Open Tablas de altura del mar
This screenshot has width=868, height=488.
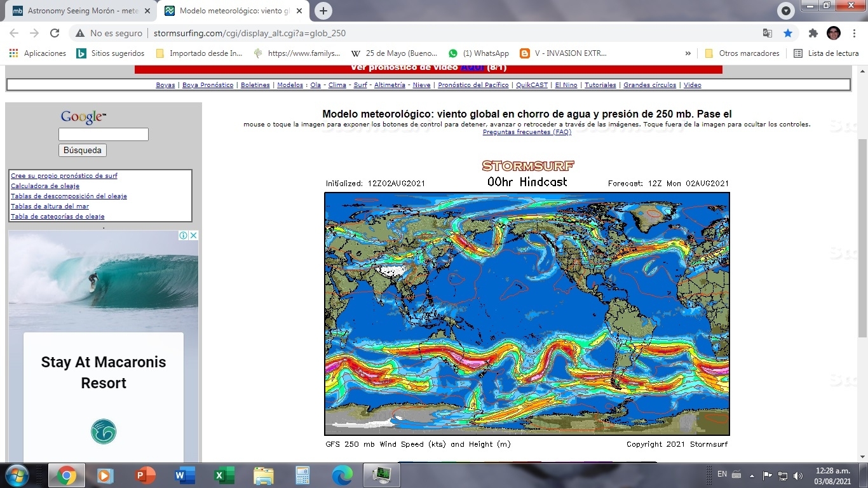(50, 206)
